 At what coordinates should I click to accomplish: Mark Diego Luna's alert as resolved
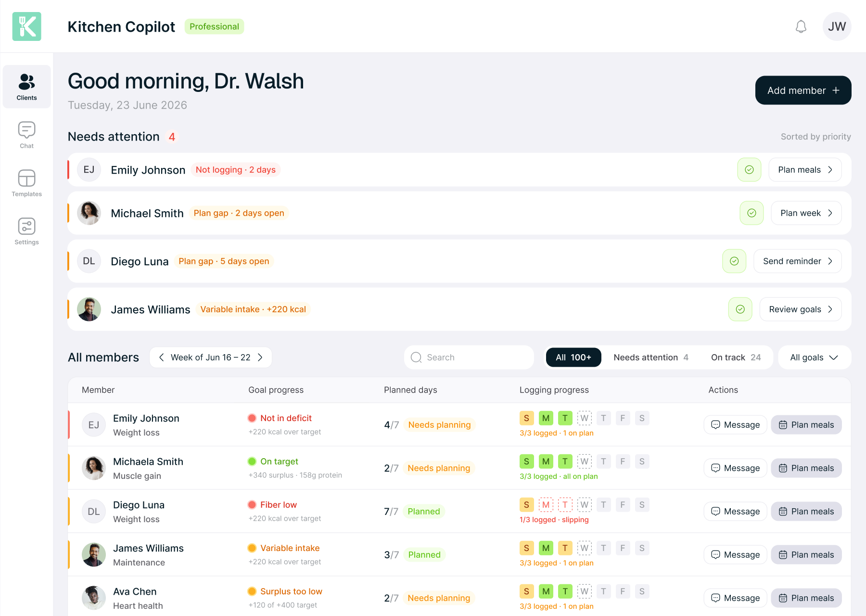coord(734,261)
